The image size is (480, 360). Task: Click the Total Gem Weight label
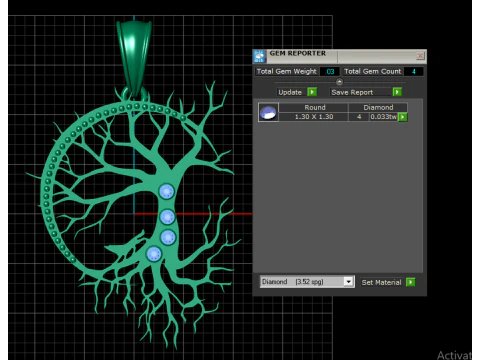pos(286,71)
